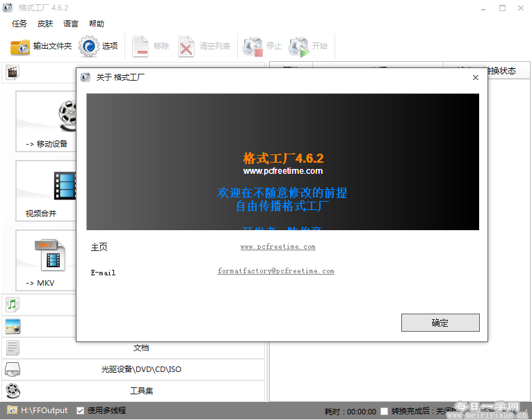Click the 输出文件夹 folder icon
The width and height of the screenshot is (532, 420).
pos(20,47)
